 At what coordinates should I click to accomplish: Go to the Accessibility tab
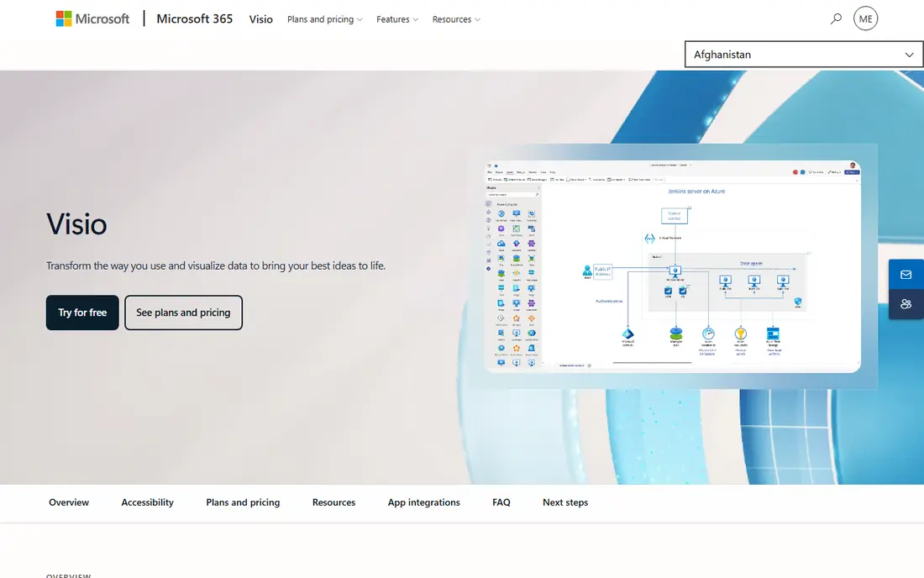tap(147, 502)
